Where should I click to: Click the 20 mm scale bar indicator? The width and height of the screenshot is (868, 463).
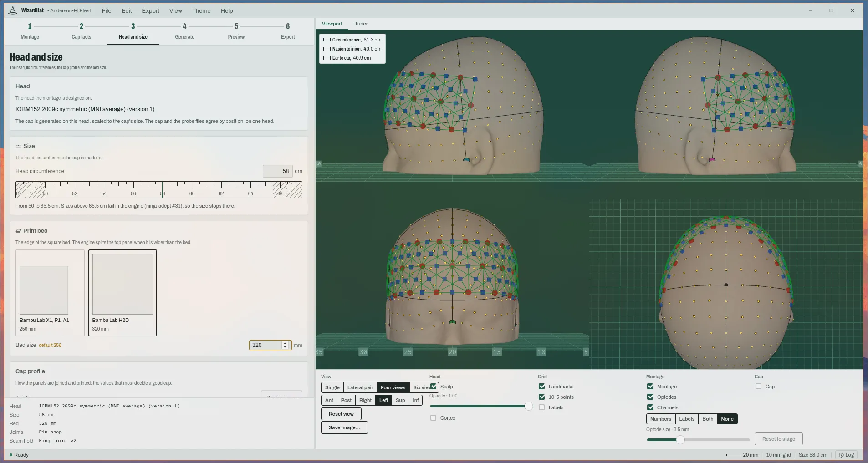coord(742,455)
